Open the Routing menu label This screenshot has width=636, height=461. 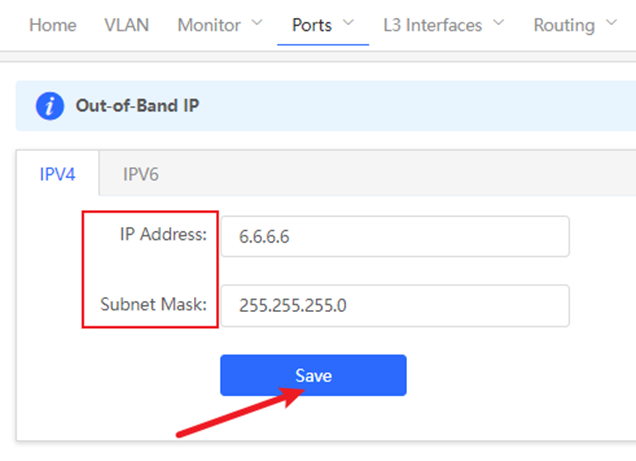563,24
